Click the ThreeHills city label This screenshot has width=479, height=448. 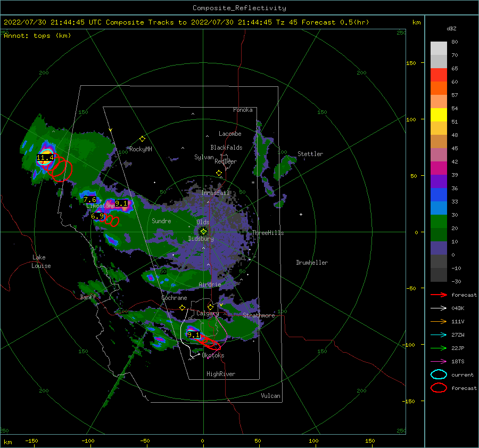pyautogui.click(x=268, y=233)
